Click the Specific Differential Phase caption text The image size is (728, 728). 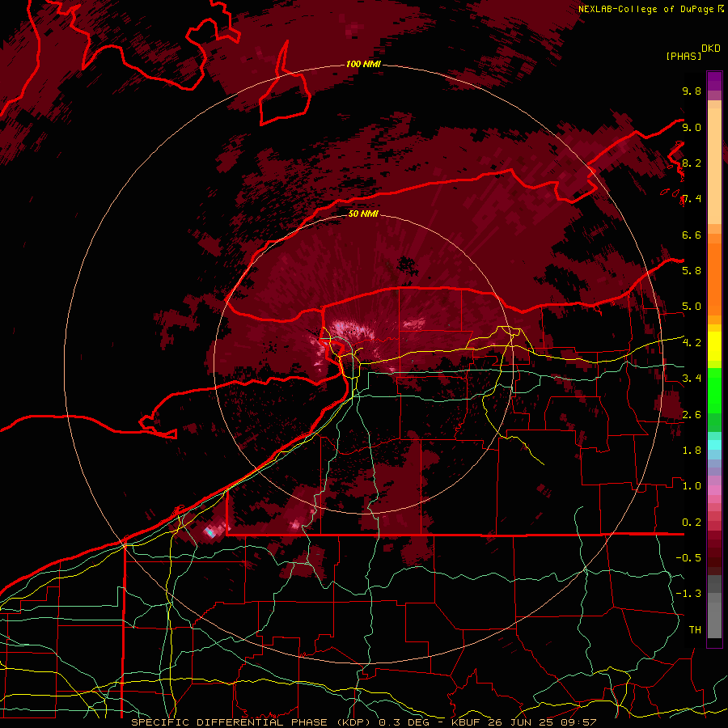pos(363,722)
